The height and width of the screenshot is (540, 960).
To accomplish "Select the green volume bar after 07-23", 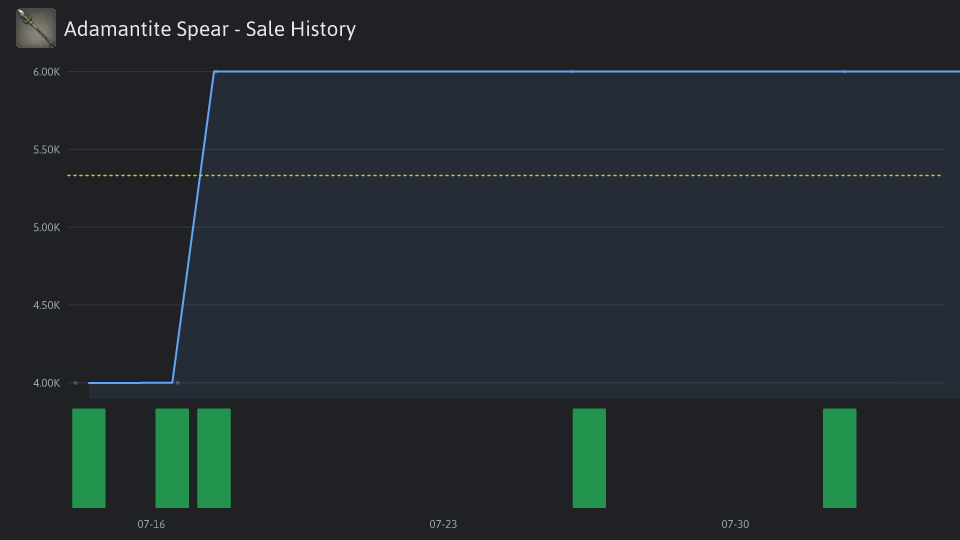I will [x=589, y=458].
